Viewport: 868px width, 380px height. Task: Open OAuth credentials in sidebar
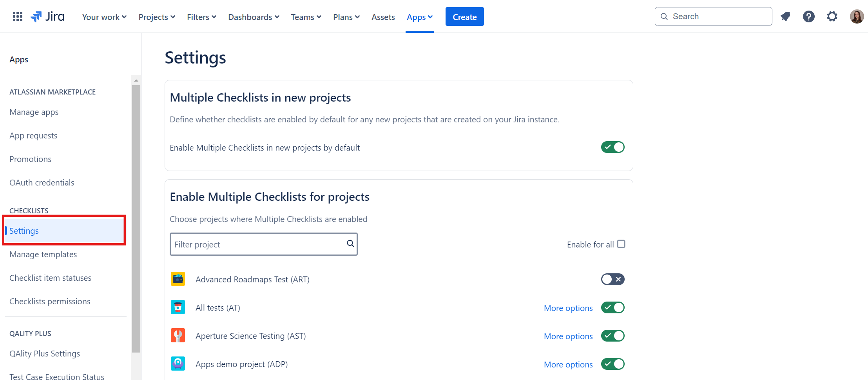pyautogui.click(x=42, y=183)
